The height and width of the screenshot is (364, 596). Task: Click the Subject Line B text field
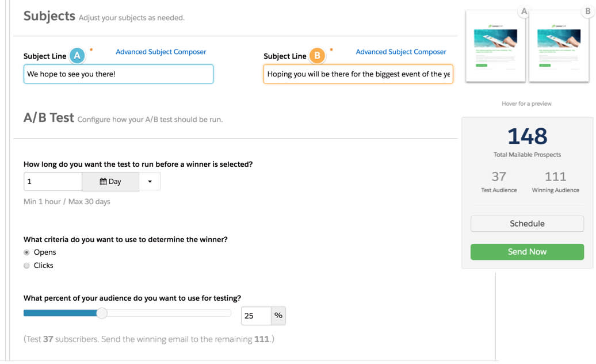358,74
